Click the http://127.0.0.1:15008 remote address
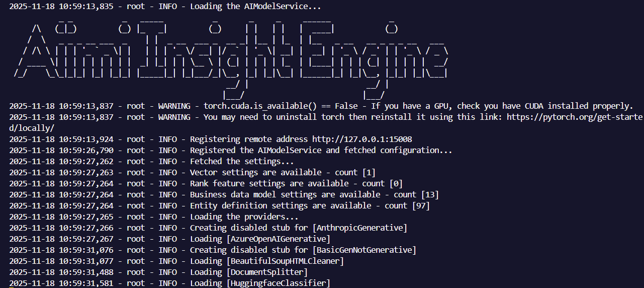 [x=362, y=139]
